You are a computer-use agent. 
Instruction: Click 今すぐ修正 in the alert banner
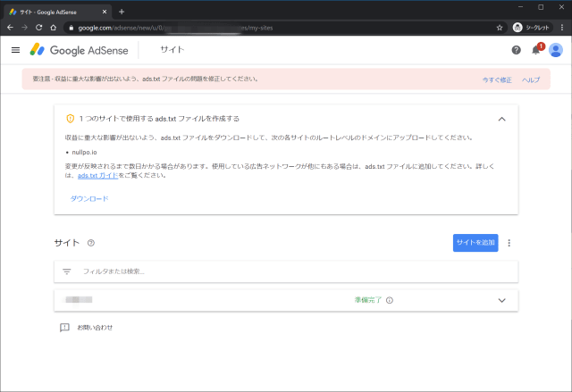pos(497,79)
